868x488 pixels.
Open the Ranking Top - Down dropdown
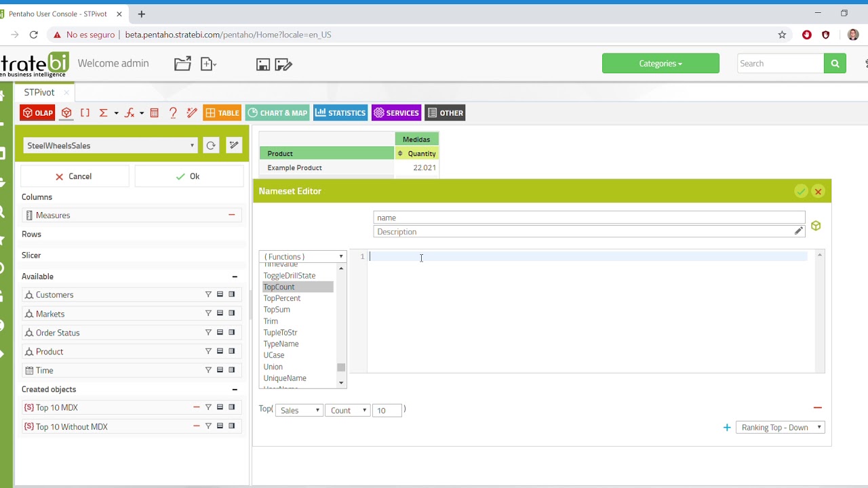coord(780,428)
